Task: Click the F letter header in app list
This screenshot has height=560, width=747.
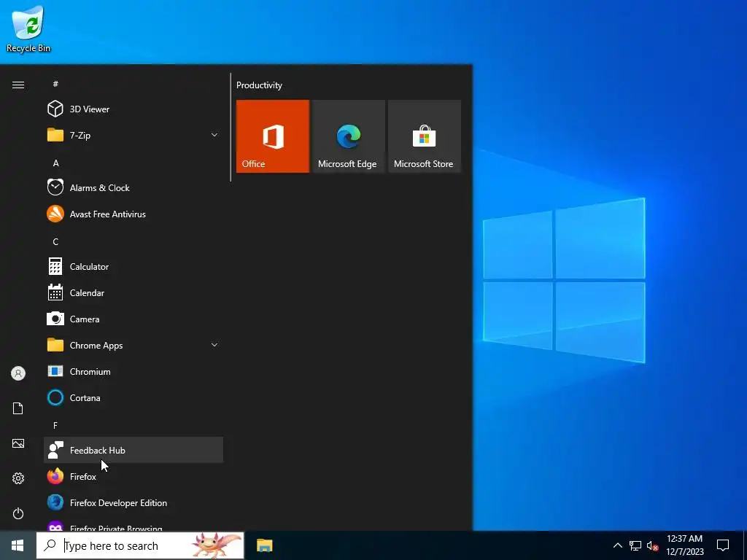Action: point(55,425)
